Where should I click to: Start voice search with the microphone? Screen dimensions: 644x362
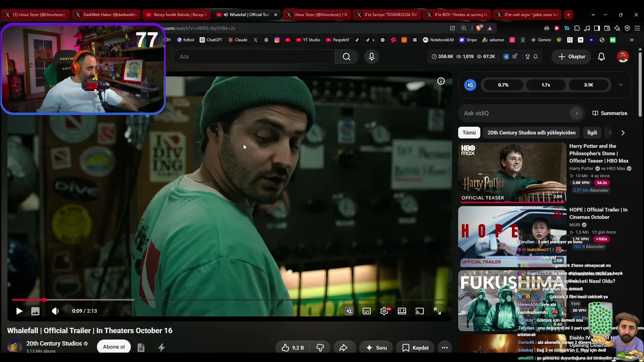point(372,57)
